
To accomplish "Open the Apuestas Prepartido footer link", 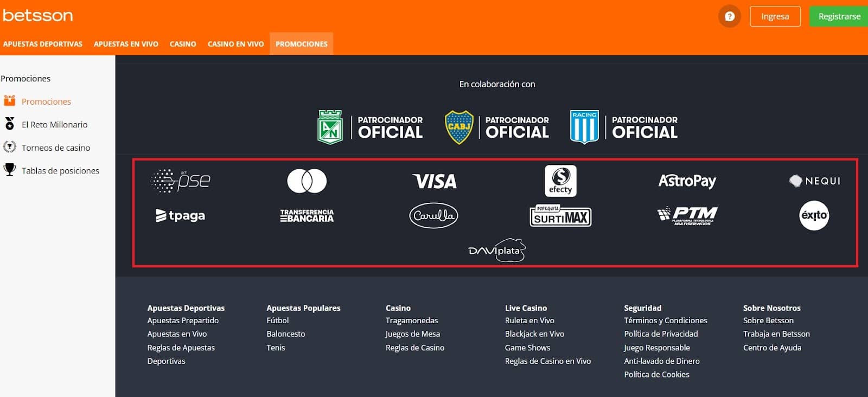I will [x=183, y=321].
